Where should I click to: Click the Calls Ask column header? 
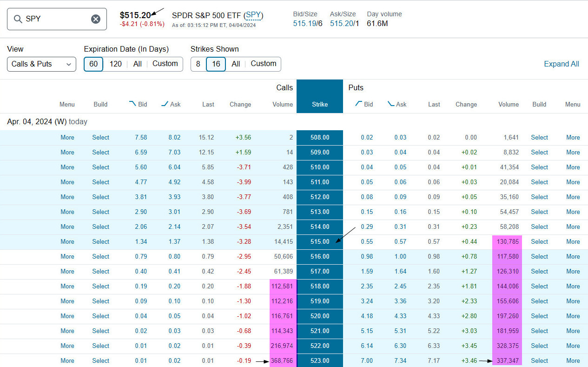[x=171, y=104]
